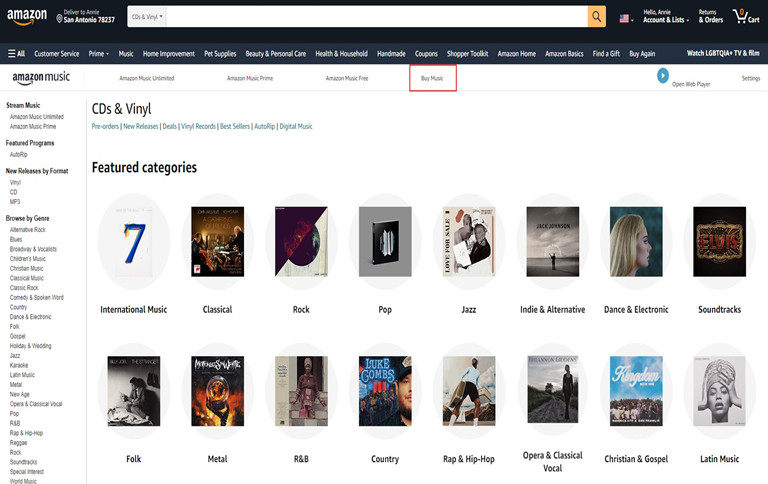Go to Customer Service in navigation bar
The image size is (768, 484).
pyautogui.click(x=57, y=53)
